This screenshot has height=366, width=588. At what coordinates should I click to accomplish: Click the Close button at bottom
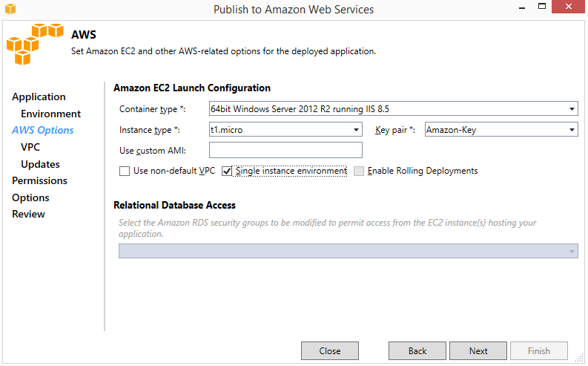click(x=330, y=350)
